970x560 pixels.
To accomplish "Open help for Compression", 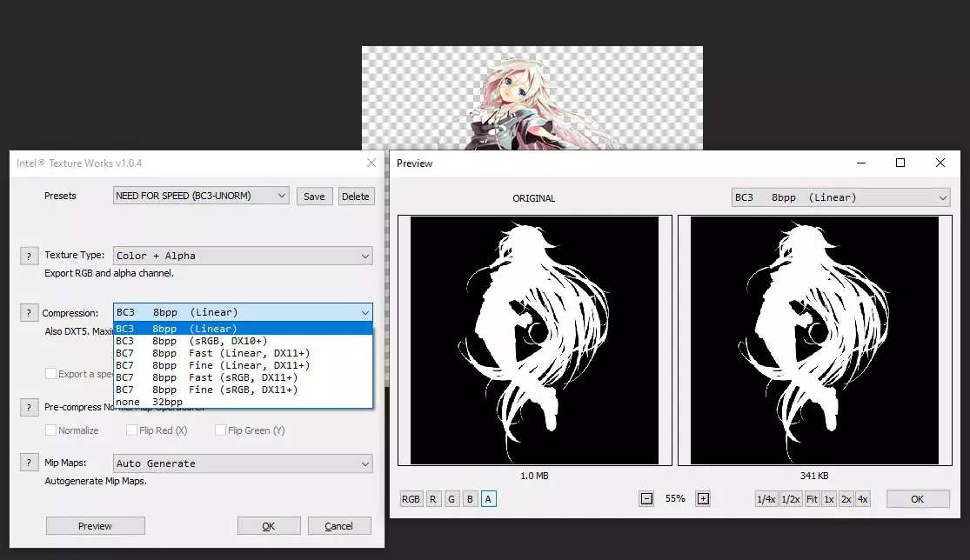I will pos(29,313).
